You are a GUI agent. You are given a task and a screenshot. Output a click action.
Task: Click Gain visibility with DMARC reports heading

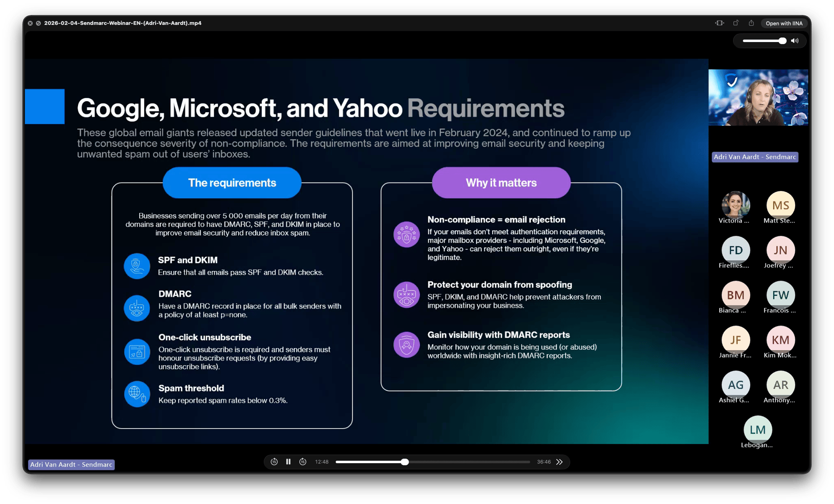(x=498, y=335)
